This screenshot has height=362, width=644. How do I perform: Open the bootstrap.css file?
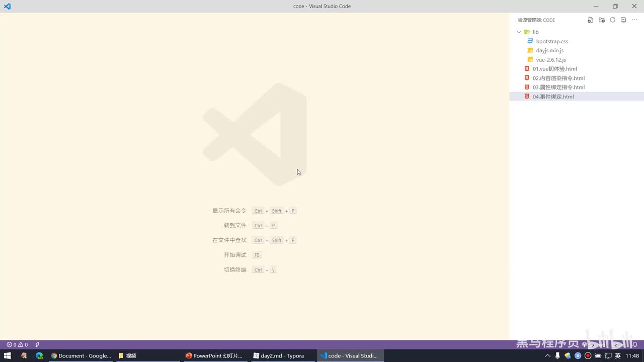click(x=577, y=41)
